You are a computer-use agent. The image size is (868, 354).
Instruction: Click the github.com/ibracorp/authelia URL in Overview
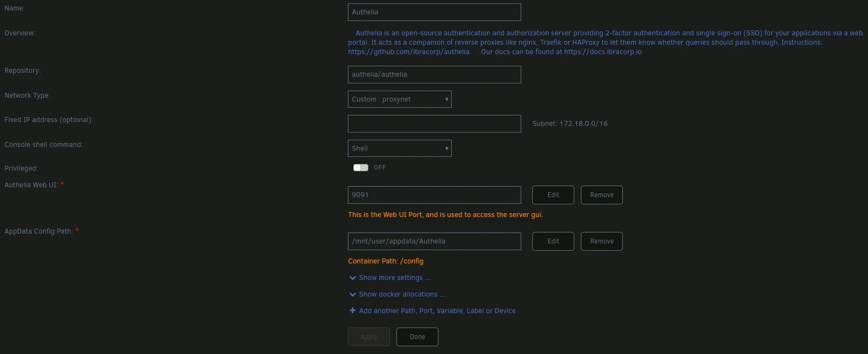pyautogui.click(x=409, y=52)
